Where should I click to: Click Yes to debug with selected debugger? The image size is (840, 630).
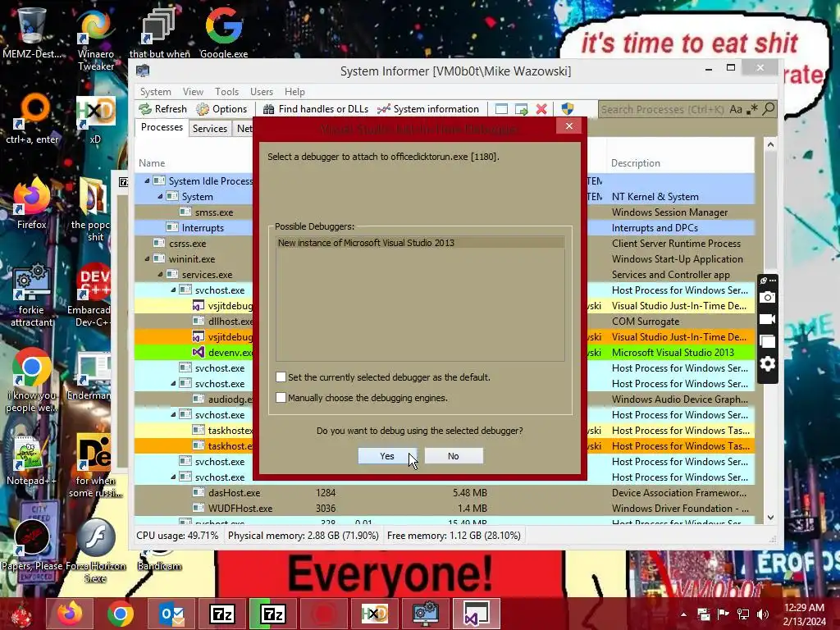click(x=387, y=456)
